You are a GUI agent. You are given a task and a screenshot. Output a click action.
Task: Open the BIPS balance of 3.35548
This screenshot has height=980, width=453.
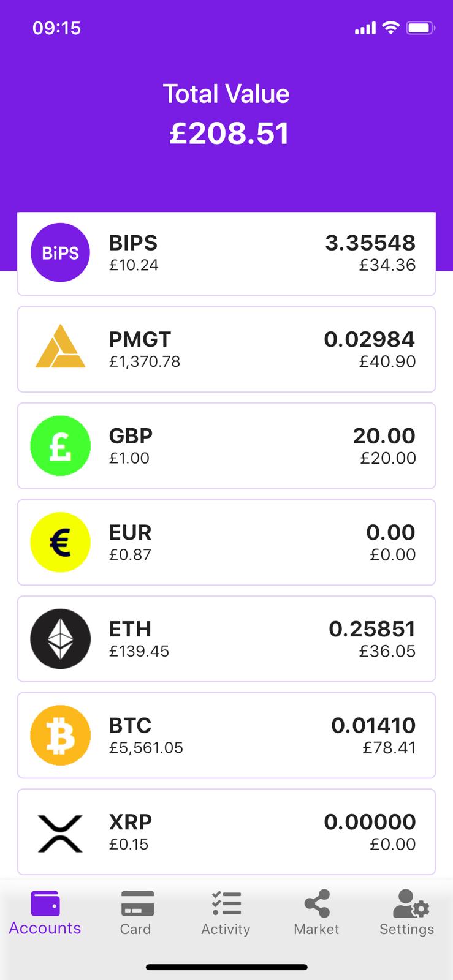370,243
